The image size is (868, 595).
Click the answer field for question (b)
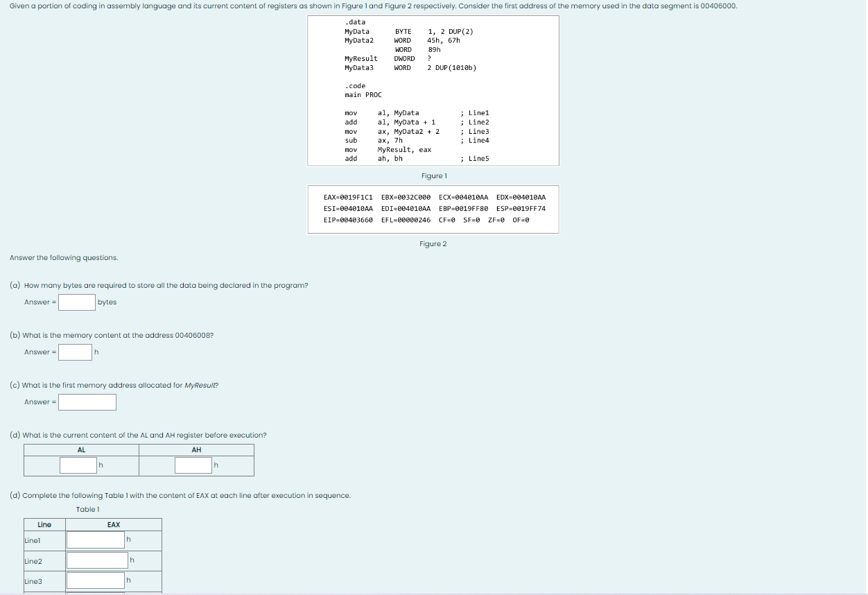tap(75, 352)
